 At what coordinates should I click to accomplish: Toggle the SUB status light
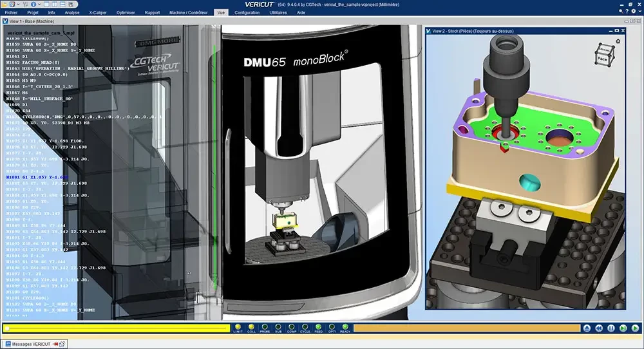[278, 328]
